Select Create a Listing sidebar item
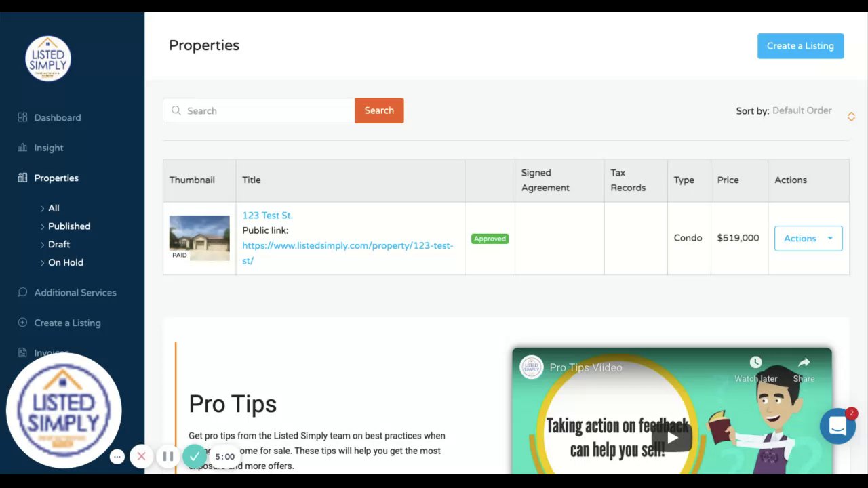868x488 pixels. click(x=67, y=323)
